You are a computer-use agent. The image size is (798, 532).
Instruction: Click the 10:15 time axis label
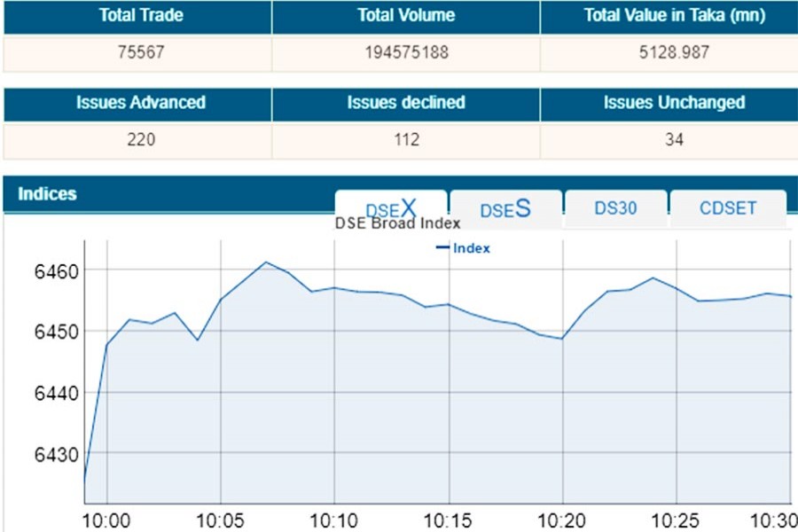(x=449, y=520)
